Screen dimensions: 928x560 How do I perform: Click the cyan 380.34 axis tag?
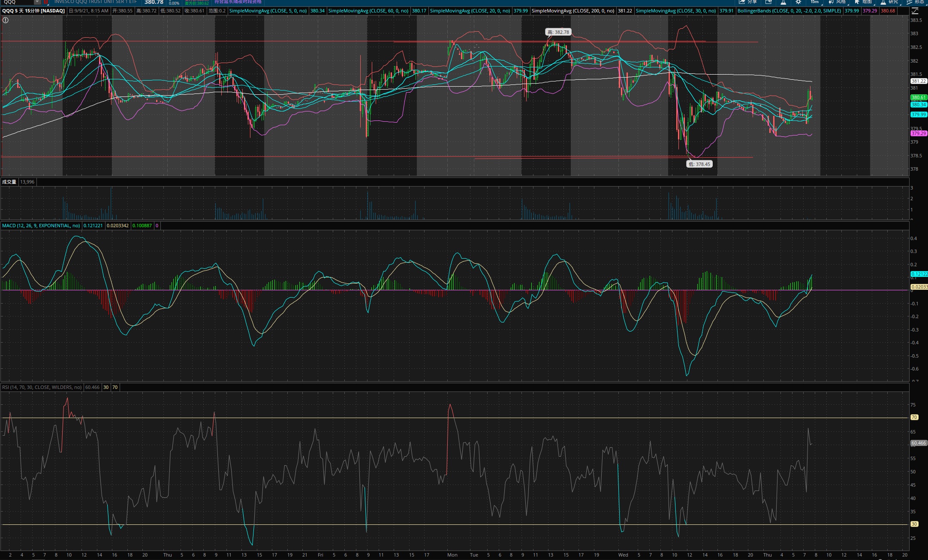(x=919, y=105)
